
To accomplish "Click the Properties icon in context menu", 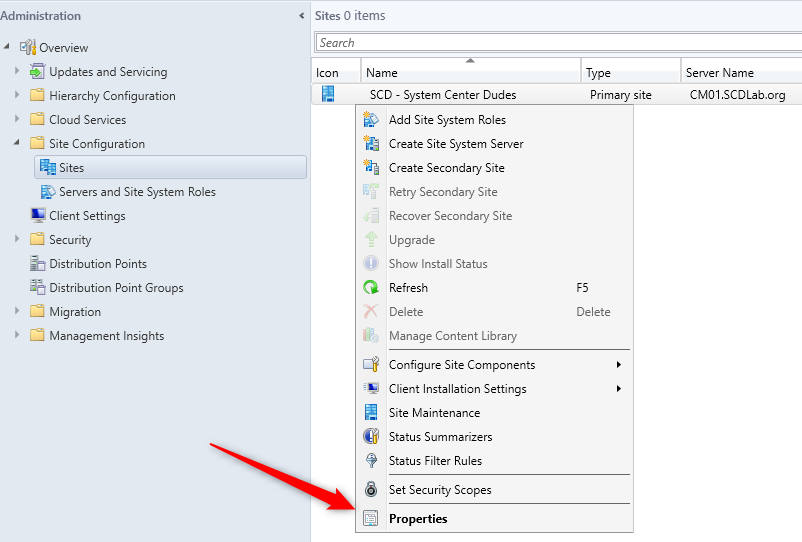I will pyautogui.click(x=371, y=518).
